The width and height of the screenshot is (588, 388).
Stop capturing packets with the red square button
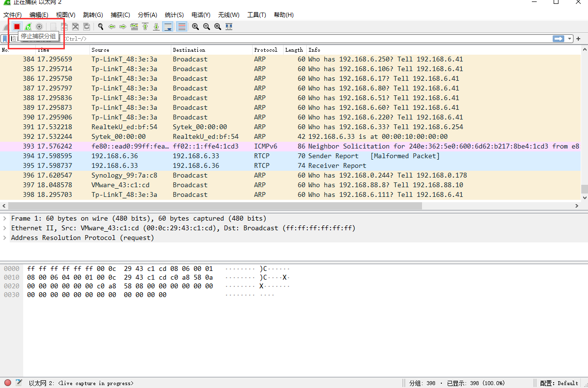(x=17, y=27)
